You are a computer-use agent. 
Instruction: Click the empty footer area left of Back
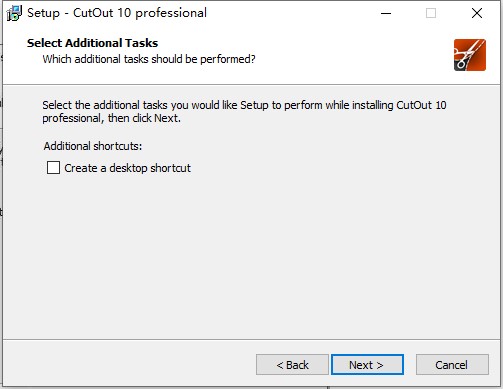130,365
